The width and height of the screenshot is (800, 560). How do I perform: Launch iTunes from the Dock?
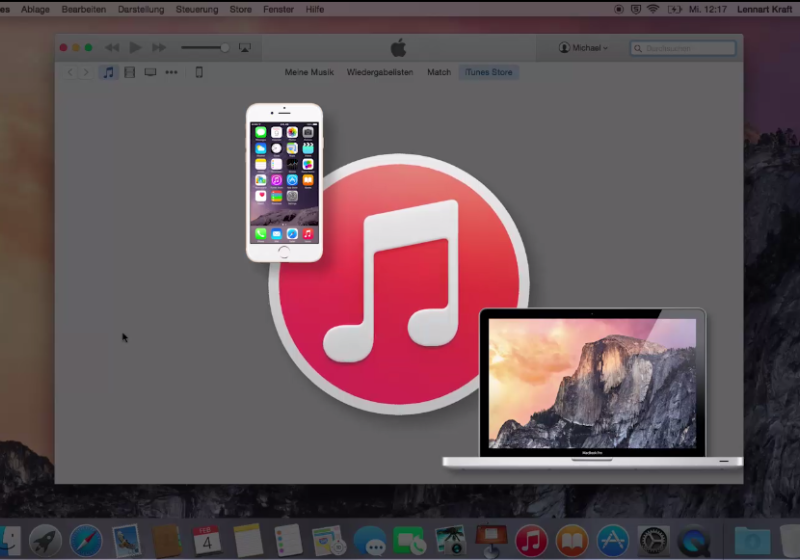pyautogui.click(x=531, y=541)
